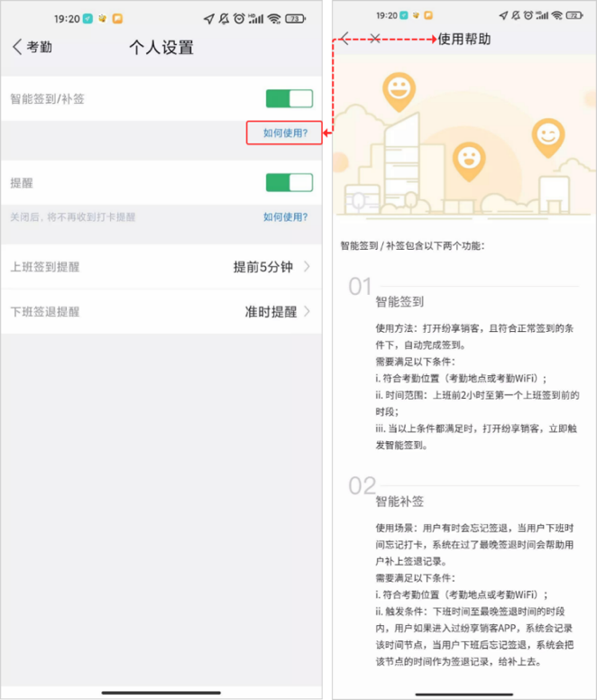Tap the help city illustration banner
Screen dimensions: 597x700
pyautogui.click(x=464, y=138)
